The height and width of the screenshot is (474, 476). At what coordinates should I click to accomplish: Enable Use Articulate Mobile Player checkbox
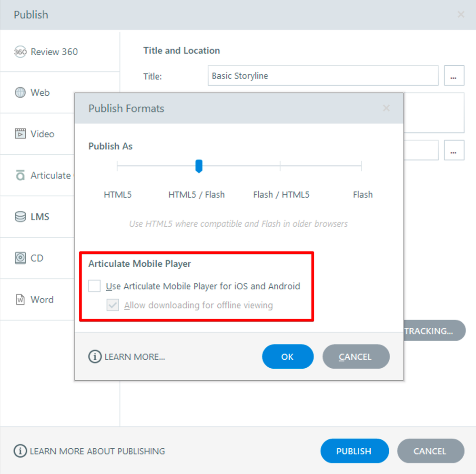(x=95, y=286)
